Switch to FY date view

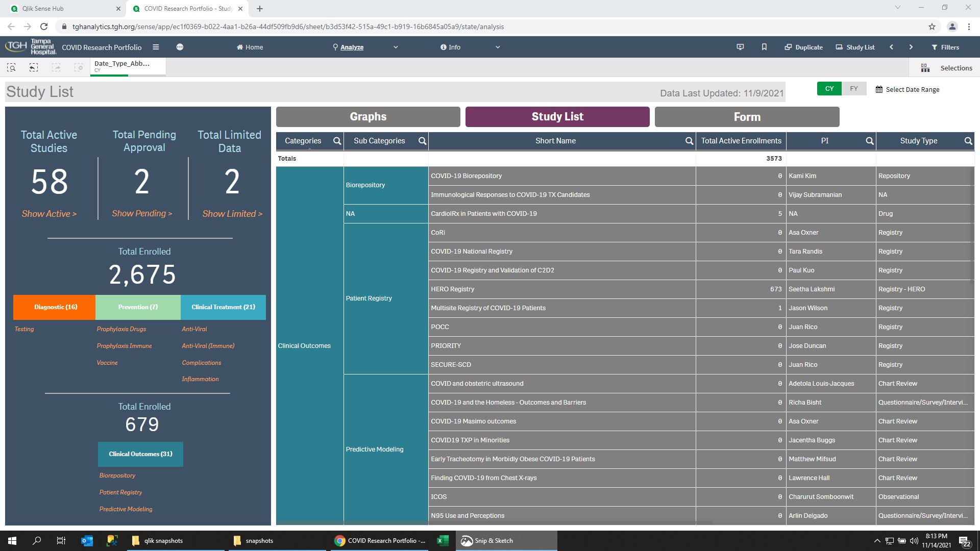(x=853, y=88)
